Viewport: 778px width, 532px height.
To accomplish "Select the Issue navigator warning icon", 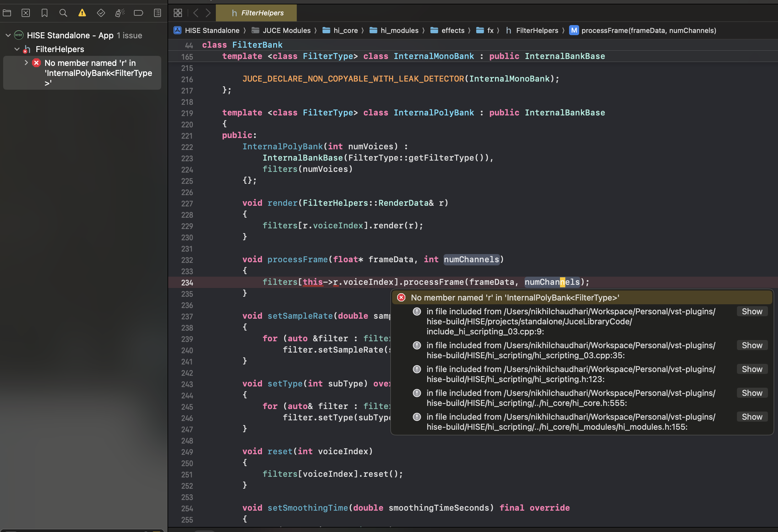I will [x=82, y=13].
